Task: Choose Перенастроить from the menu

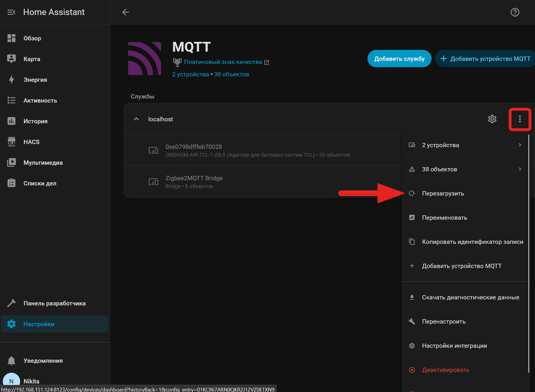Action: [x=465, y=322]
